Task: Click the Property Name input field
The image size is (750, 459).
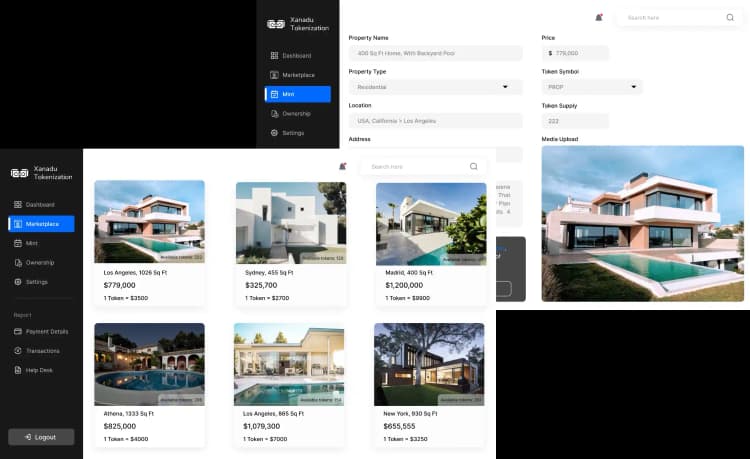Action: tap(435, 53)
